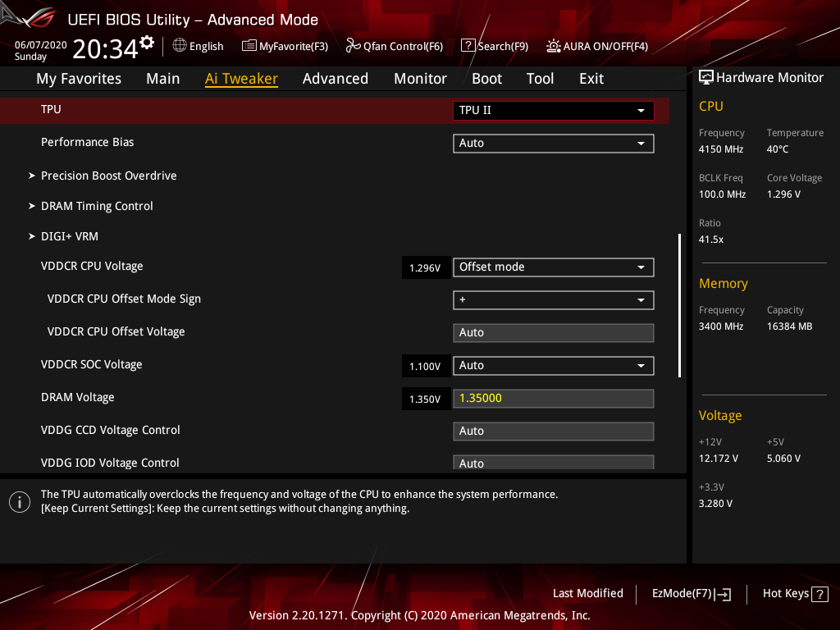Image resolution: width=840 pixels, height=630 pixels.
Task: Click the 06/07/2020 date text
Action: (x=41, y=45)
